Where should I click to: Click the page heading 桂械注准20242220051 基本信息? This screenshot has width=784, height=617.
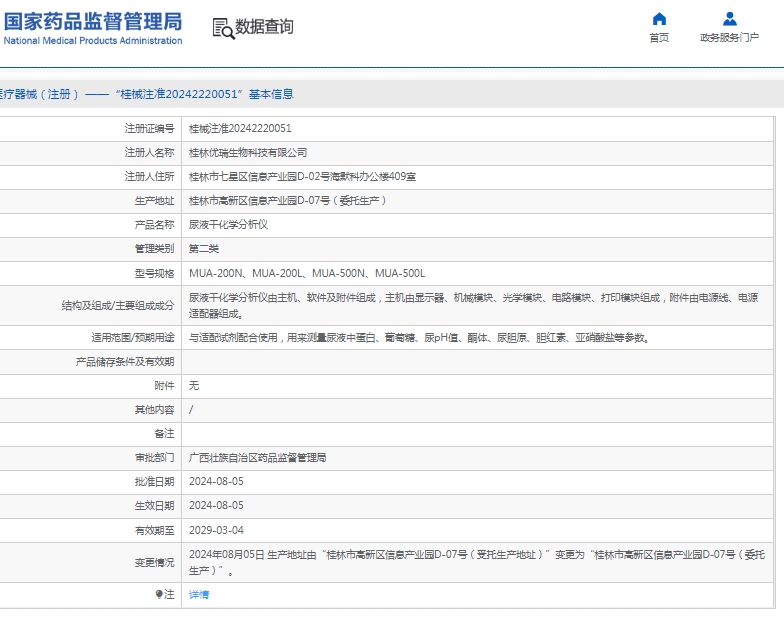(x=205, y=94)
